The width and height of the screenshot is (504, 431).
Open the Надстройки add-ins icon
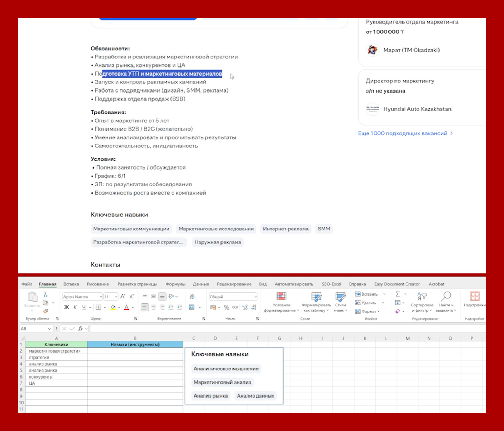pos(474,296)
